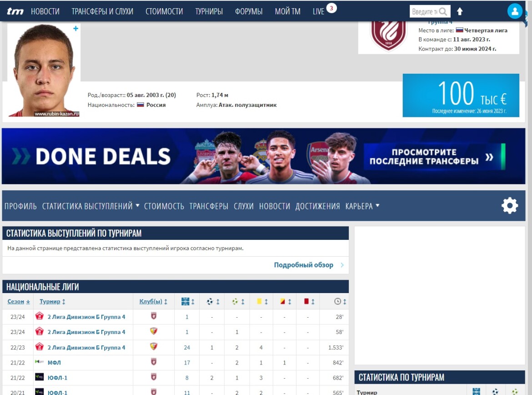Open the Новости top menu
Viewport: 532px width, 395px height.
45,11
